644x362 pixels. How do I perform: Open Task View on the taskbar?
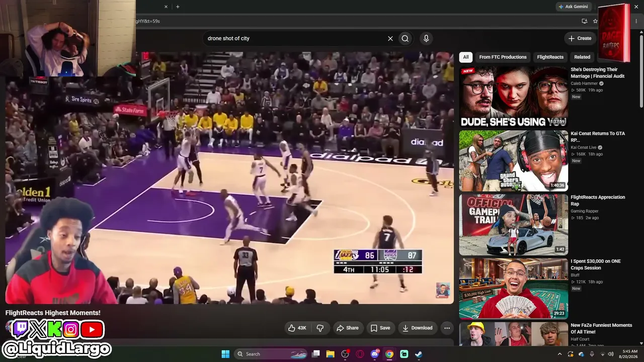point(316,354)
